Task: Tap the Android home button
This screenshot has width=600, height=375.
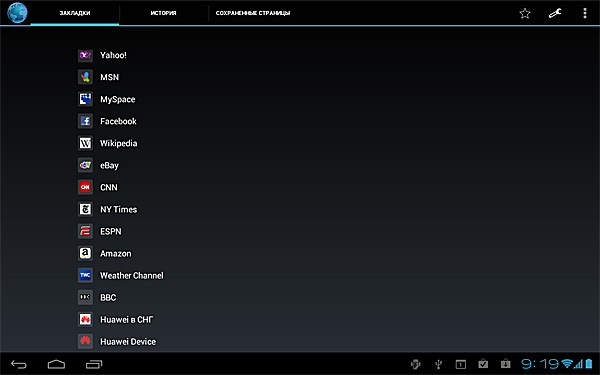Action: click(56, 364)
